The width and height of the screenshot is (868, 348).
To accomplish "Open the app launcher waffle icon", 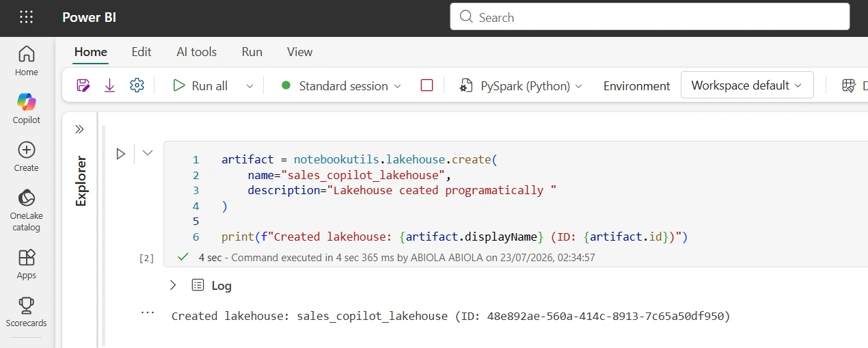I will click(26, 18).
